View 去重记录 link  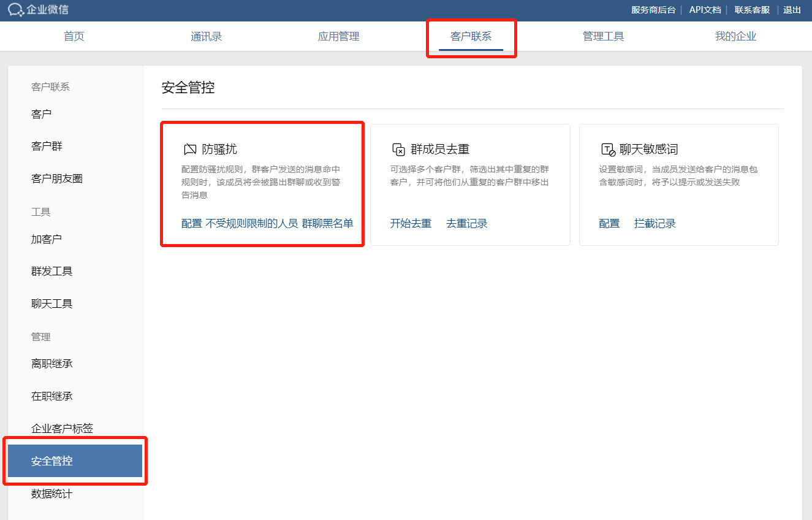[466, 224]
